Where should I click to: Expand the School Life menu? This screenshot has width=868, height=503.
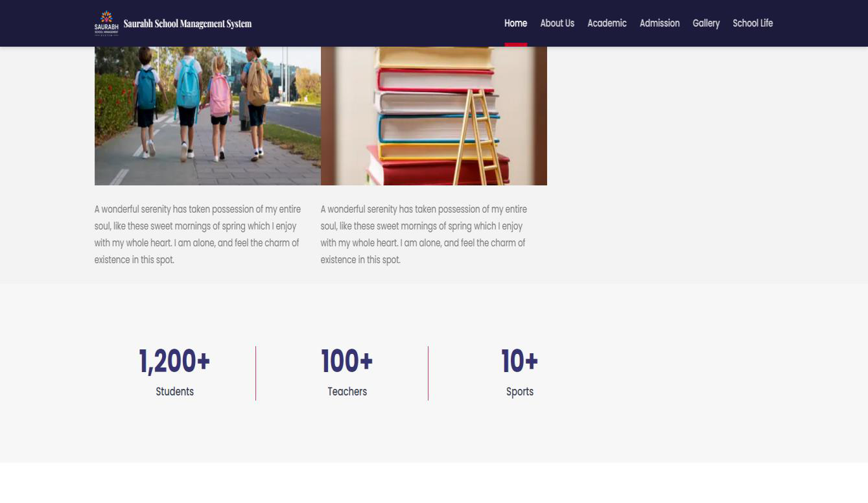coord(753,23)
